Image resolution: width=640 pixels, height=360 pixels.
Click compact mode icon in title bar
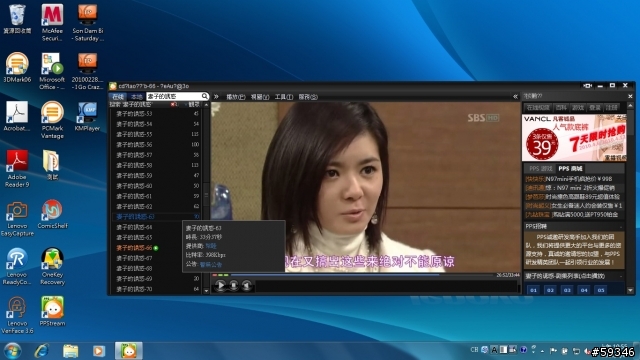587,86
